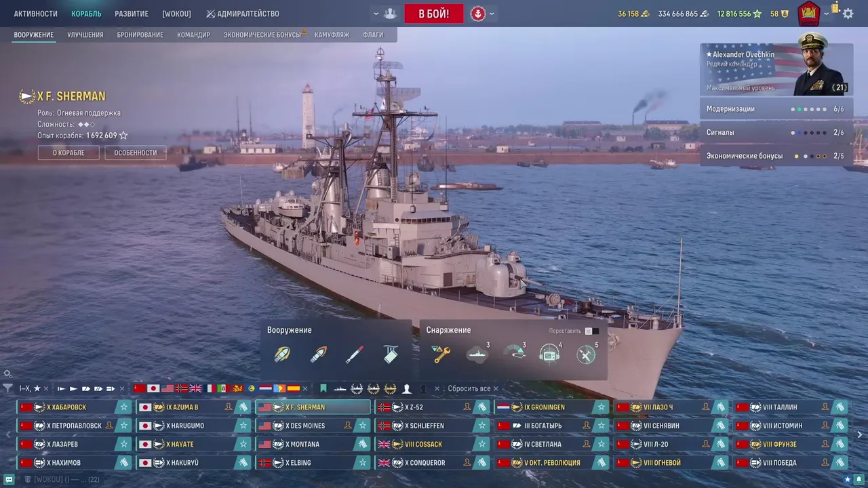Open the damage control wrench consumable

[441, 354]
